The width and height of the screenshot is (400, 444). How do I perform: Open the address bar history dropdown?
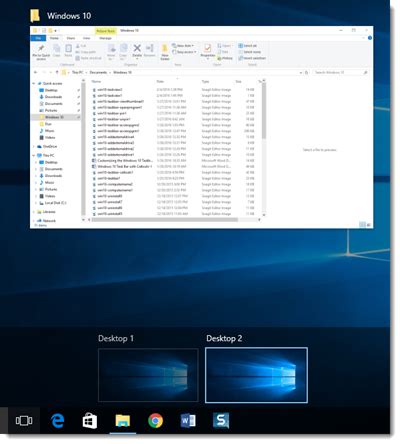click(301, 72)
